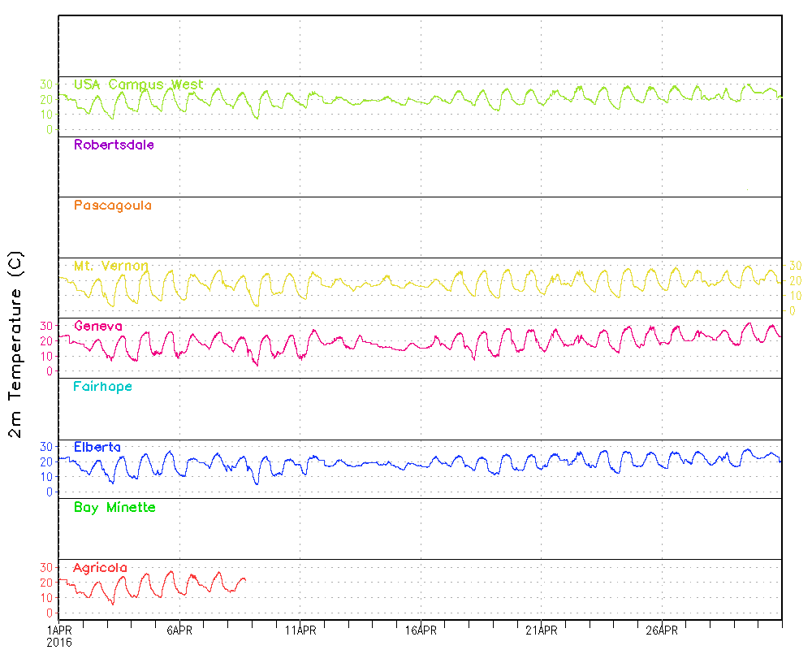The image size is (812, 650).
Task: Click the end of Agricola's red data line
Action: point(244,580)
